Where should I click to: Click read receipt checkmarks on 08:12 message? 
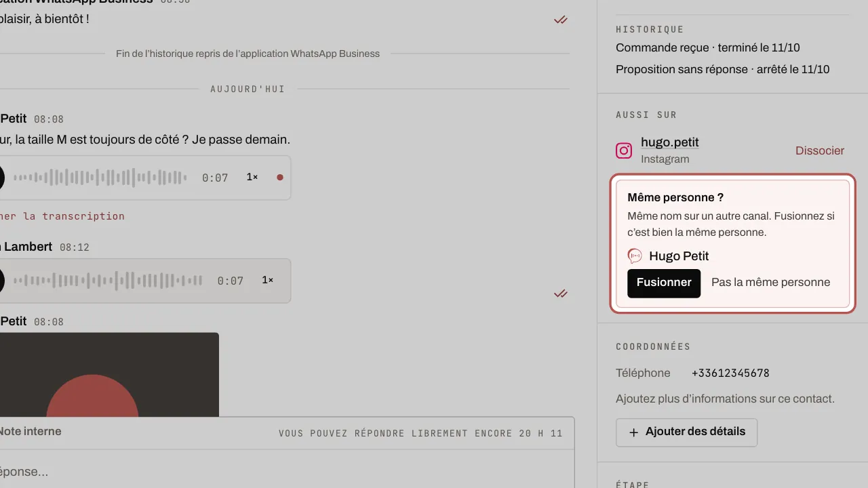(560, 293)
